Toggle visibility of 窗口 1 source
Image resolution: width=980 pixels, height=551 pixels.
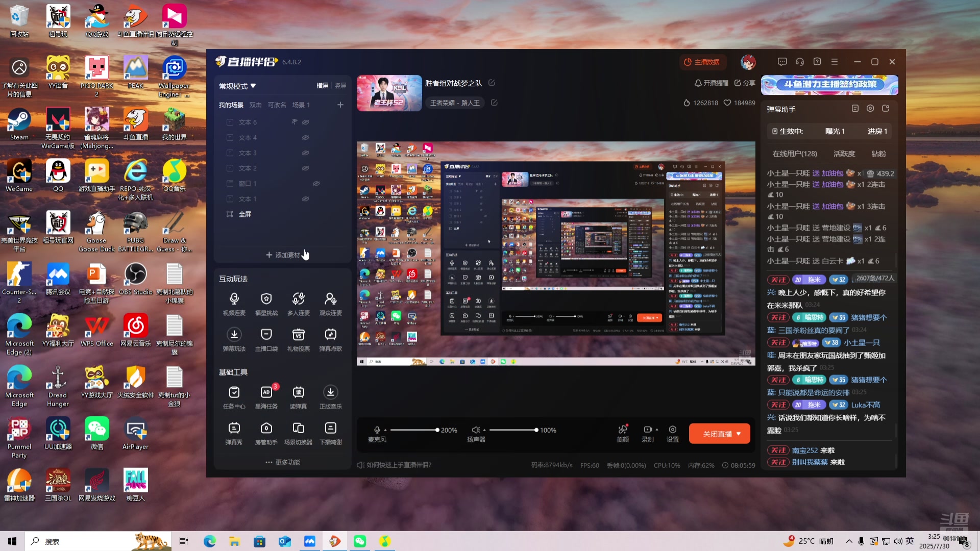(x=316, y=184)
